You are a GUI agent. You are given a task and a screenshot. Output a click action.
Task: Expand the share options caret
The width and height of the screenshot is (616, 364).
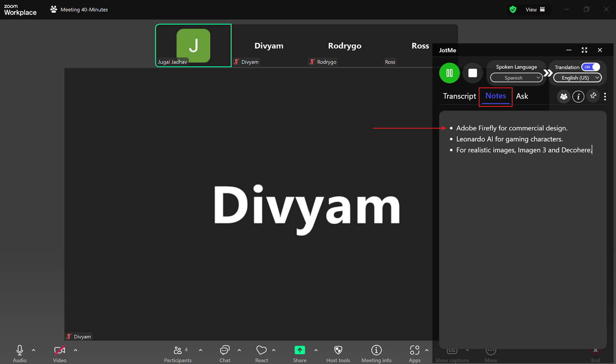[x=316, y=350]
